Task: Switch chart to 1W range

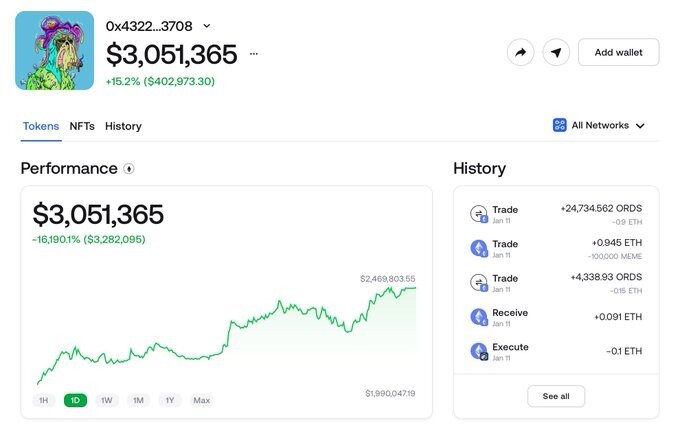Action: point(107,400)
